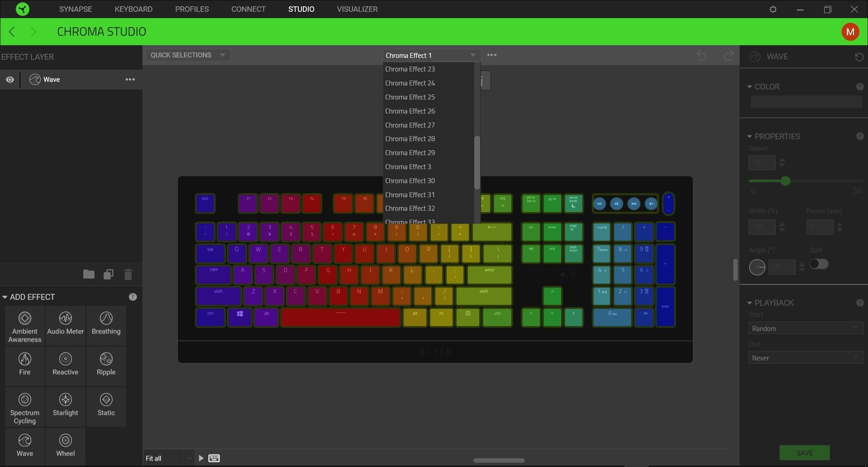Add the Ripple effect
The width and height of the screenshot is (868, 467).
[106, 367]
